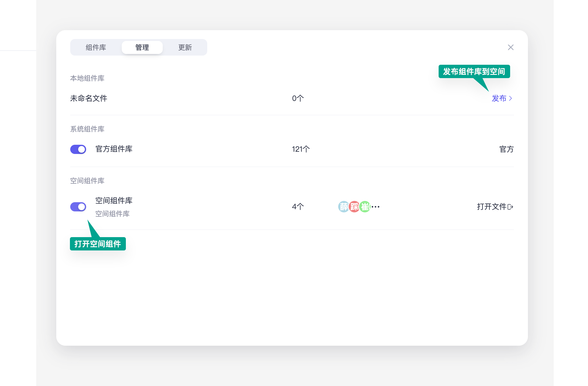This screenshot has height=386, width=588.
Task: Click the green 发布组件库到空间 tooltip badge
Action: pos(474,71)
